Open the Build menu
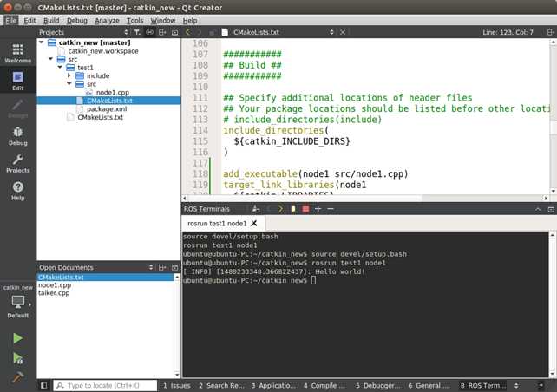Viewport: 557px width, 392px height. [x=51, y=20]
